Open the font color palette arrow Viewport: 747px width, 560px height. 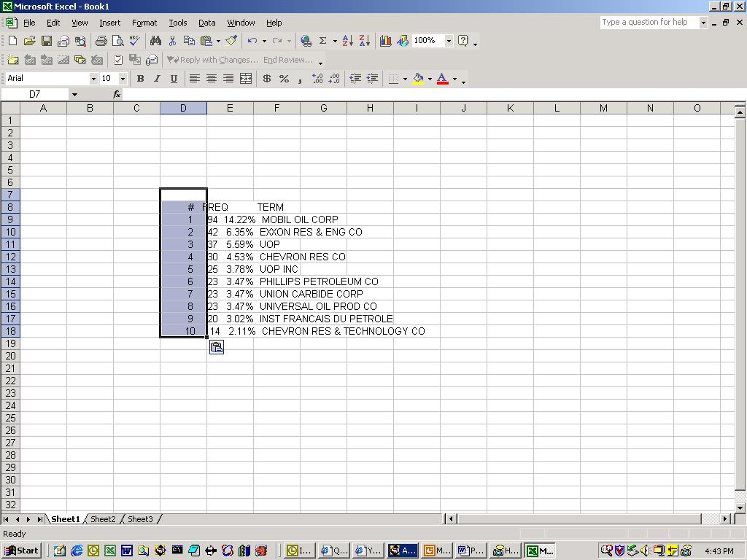454,79
